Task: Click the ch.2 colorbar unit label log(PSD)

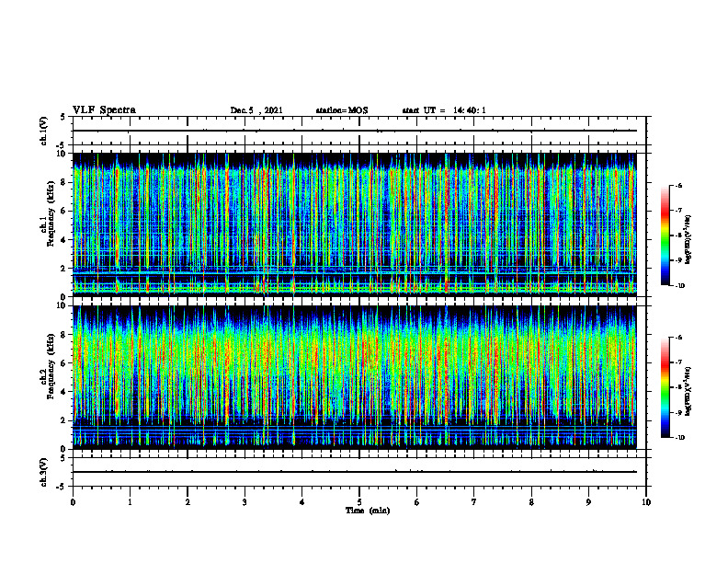Action: click(x=688, y=391)
